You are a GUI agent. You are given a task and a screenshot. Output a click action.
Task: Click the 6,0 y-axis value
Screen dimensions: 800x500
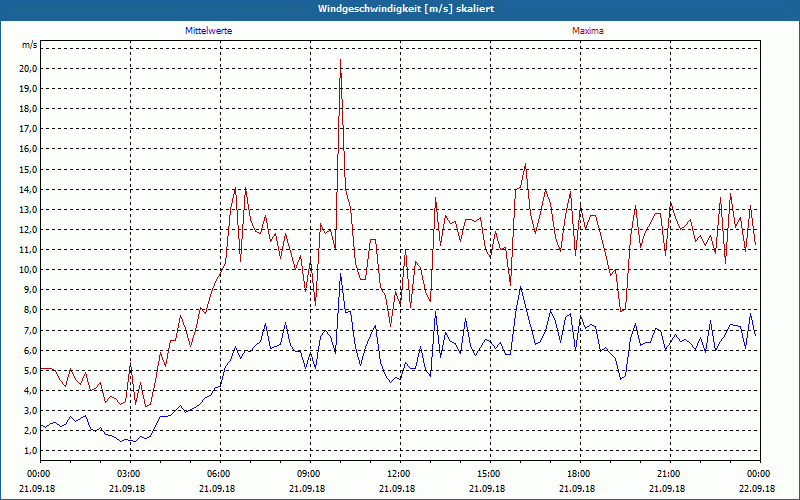[31, 351]
